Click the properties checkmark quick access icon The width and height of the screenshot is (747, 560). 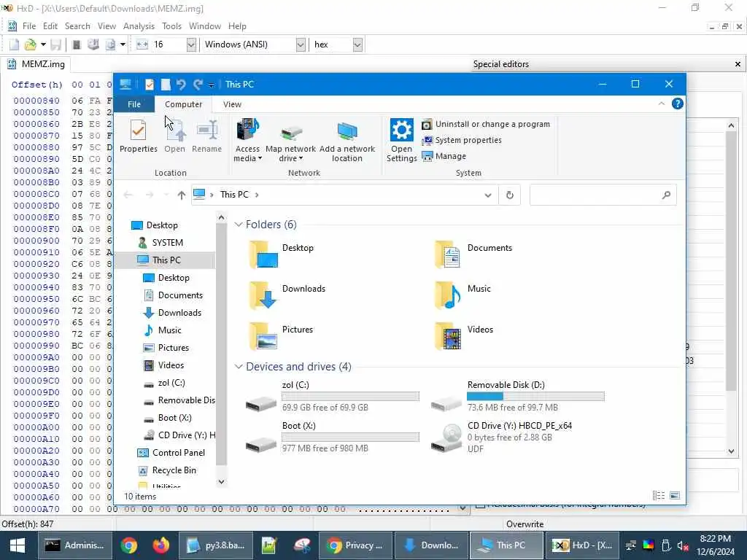coord(149,85)
